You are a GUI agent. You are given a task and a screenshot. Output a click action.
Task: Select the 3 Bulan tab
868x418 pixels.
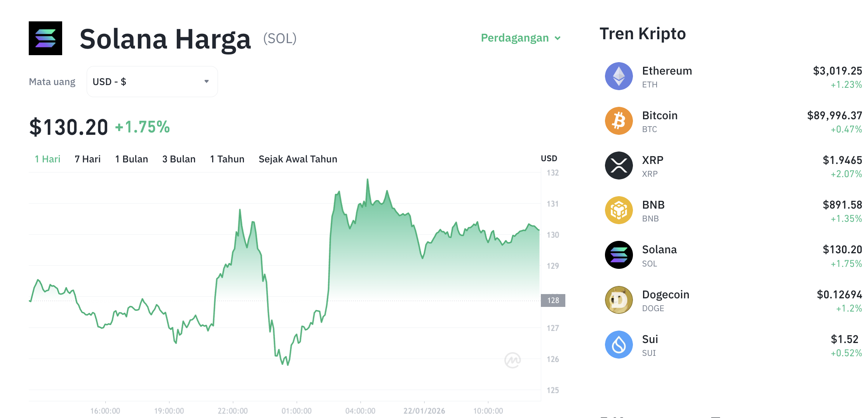click(x=179, y=159)
